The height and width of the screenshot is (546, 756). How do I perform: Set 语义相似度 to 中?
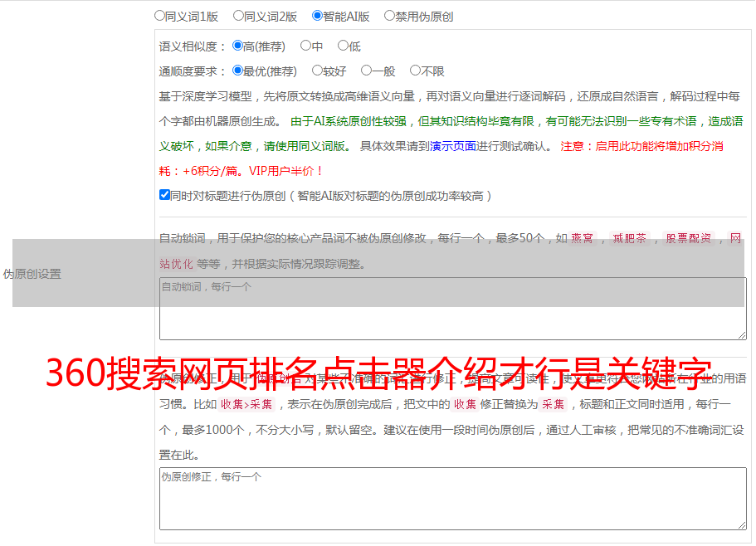pos(305,46)
